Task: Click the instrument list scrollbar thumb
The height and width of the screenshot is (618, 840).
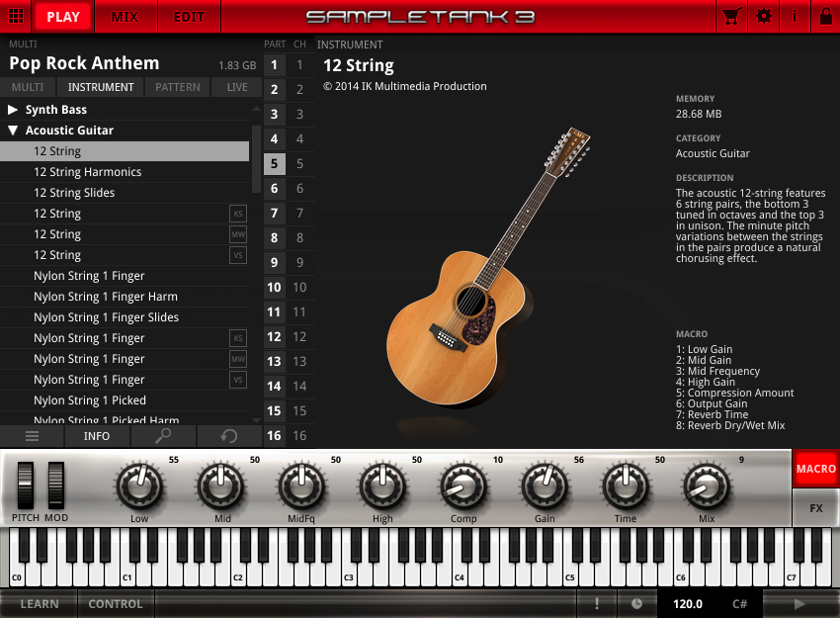Action: [256, 158]
